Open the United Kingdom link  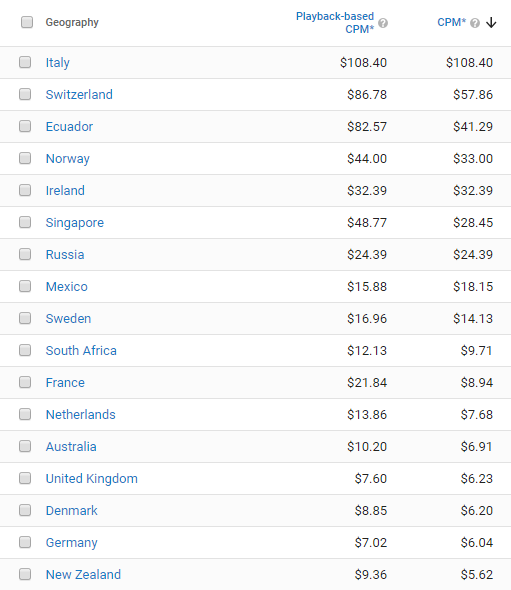tap(92, 479)
